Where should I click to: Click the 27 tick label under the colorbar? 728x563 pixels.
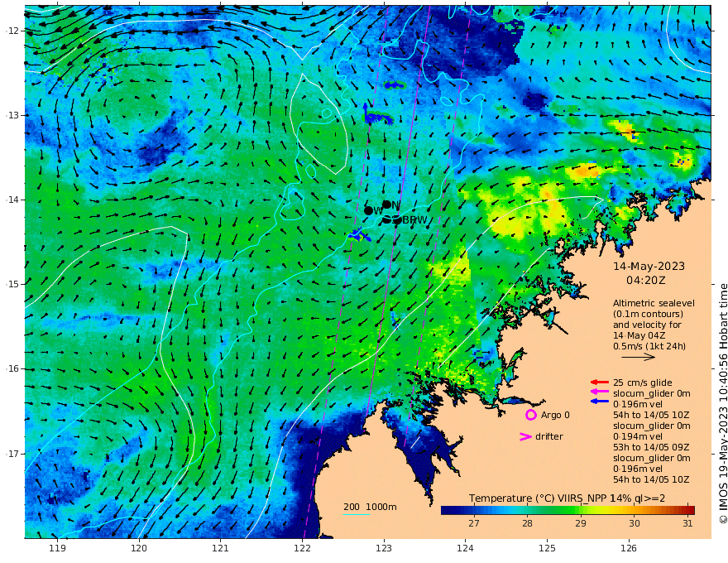point(473,523)
